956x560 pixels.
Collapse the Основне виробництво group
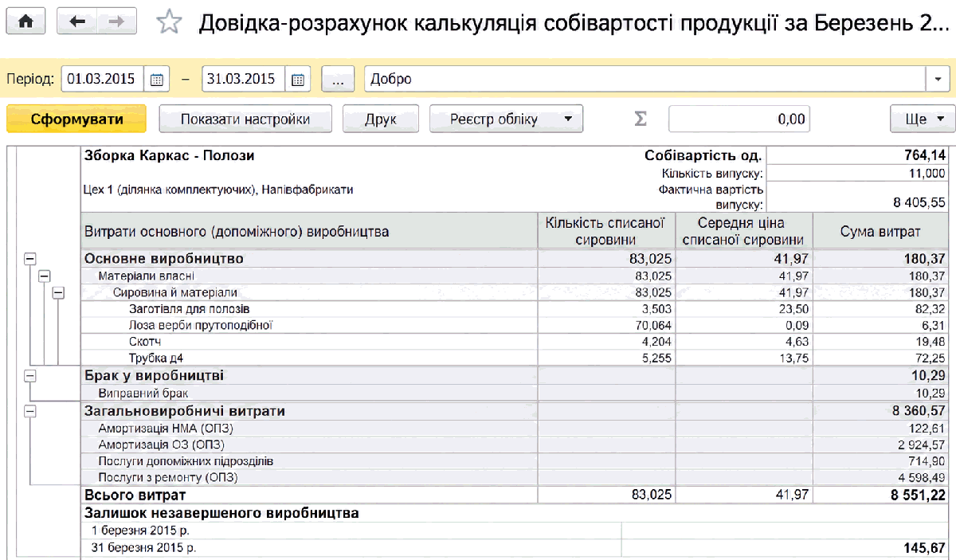[30, 259]
